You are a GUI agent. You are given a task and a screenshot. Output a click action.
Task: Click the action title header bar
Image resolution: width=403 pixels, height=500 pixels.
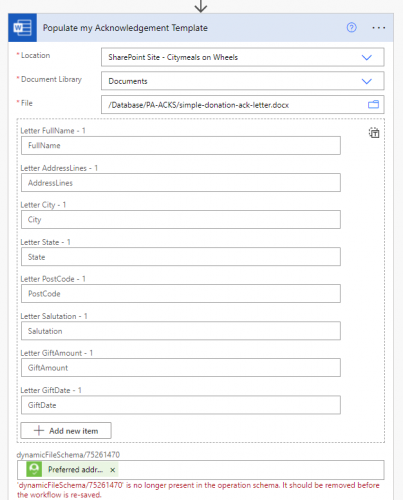coord(201,28)
